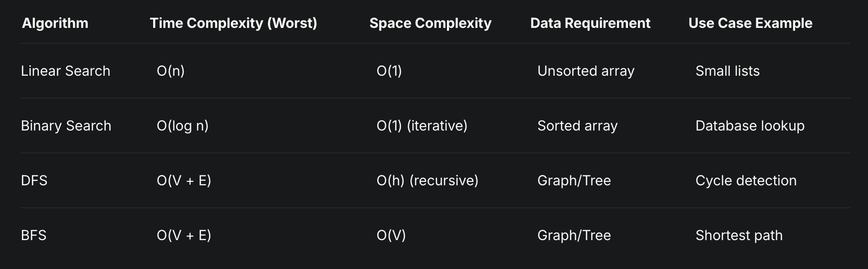Click the Sorted array cell
868x269 pixels.
pos(577,126)
